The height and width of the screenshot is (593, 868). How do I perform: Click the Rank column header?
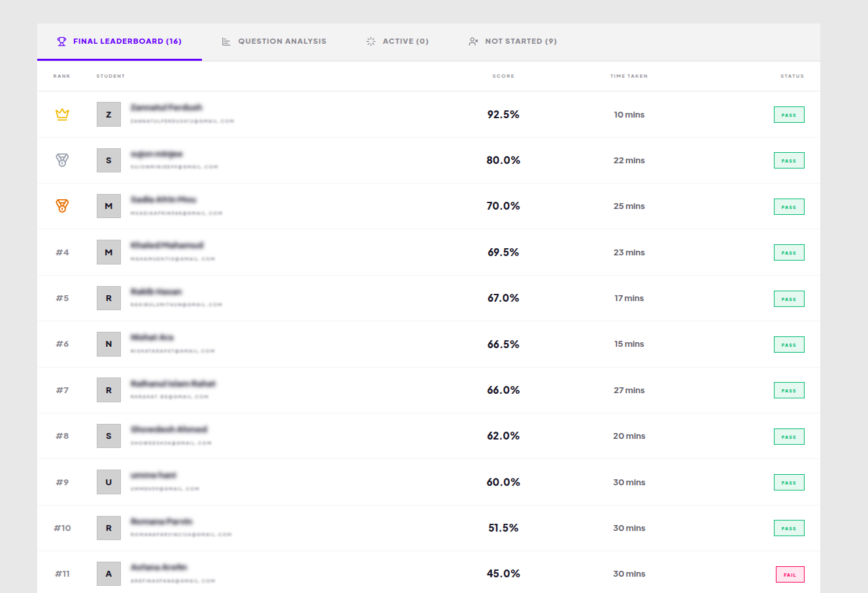tap(61, 76)
